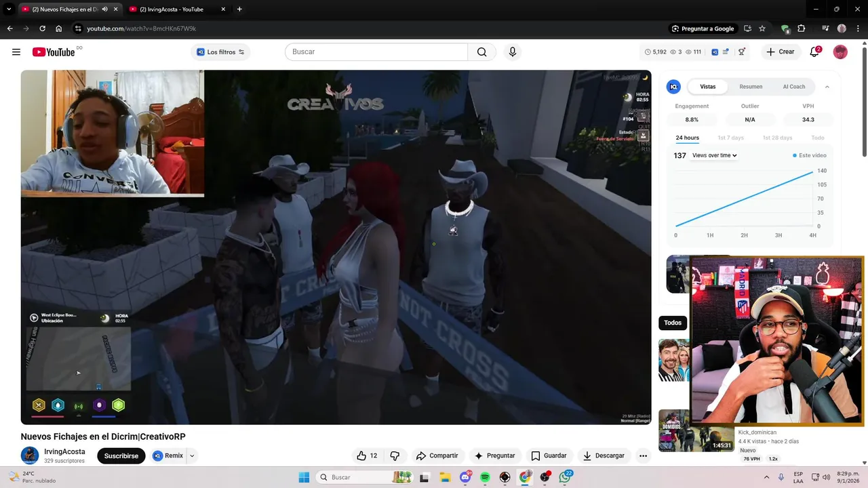This screenshot has height=488, width=868.
Task: Open File Explorer from the taskbar
Action: [x=445, y=477]
